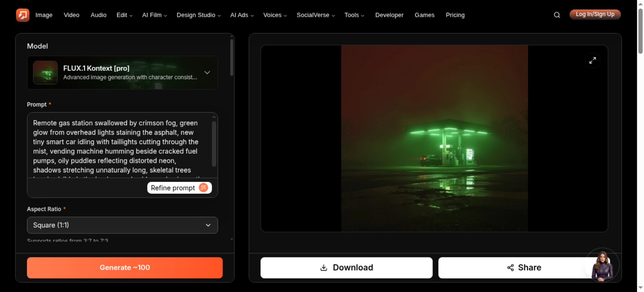644x292 pixels.
Task: Click the download arrow icon
Action: 324,268
